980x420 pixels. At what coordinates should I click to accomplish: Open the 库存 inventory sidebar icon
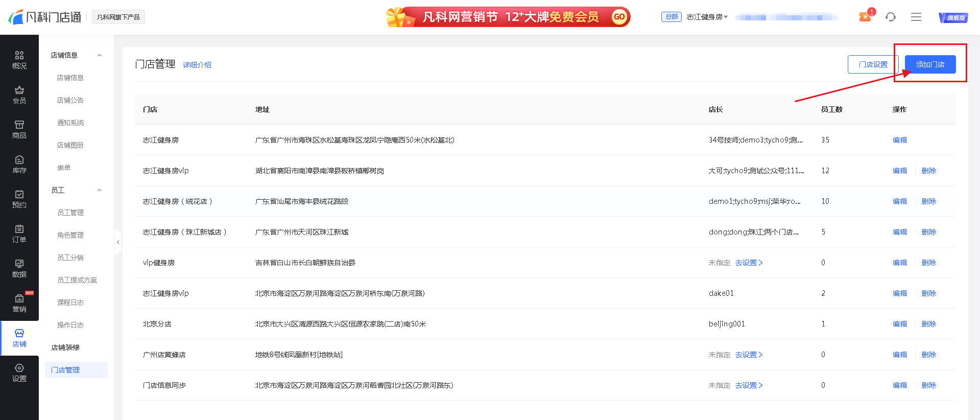coord(19,165)
